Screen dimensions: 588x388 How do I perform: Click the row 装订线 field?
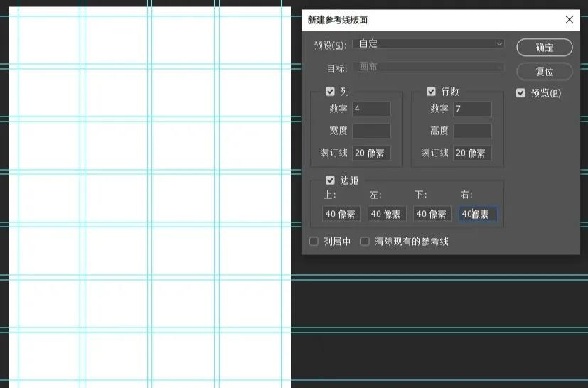472,153
